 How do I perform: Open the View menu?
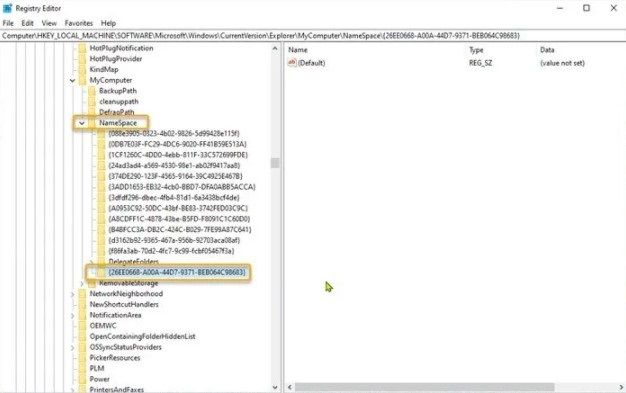[49, 23]
